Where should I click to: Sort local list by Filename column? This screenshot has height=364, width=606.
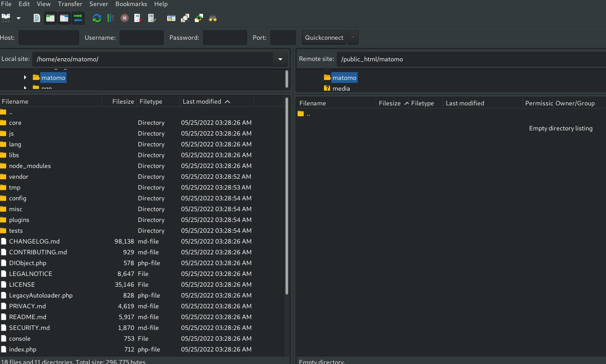[51, 101]
